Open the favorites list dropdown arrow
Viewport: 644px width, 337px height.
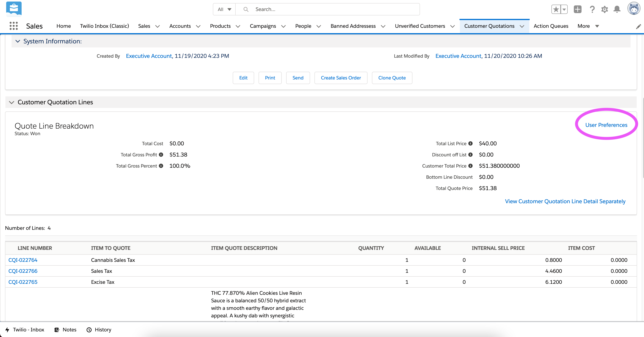[x=564, y=9]
